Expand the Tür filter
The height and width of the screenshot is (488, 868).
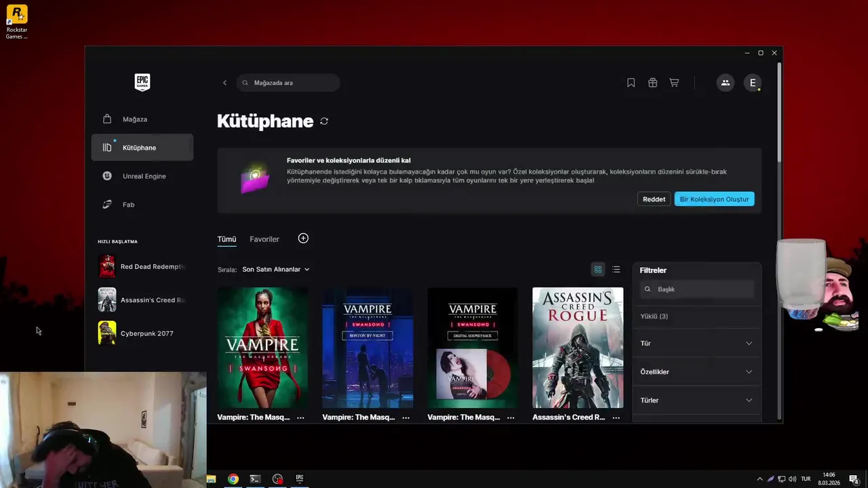(696, 344)
